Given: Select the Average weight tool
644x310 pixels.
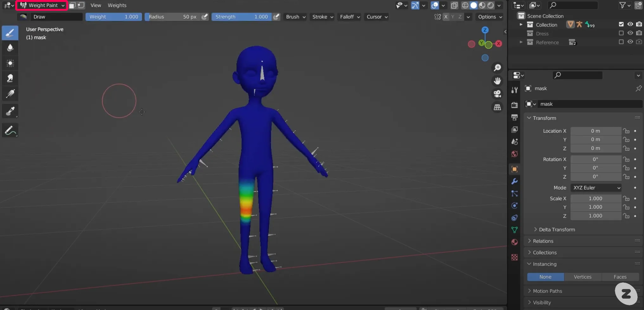Looking at the screenshot, I should coord(10,63).
